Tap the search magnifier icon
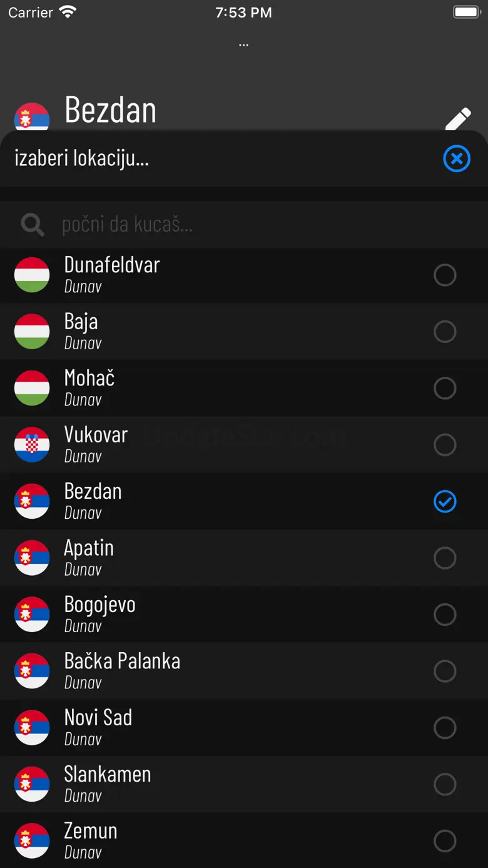This screenshot has width=488, height=868. tap(33, 224)
